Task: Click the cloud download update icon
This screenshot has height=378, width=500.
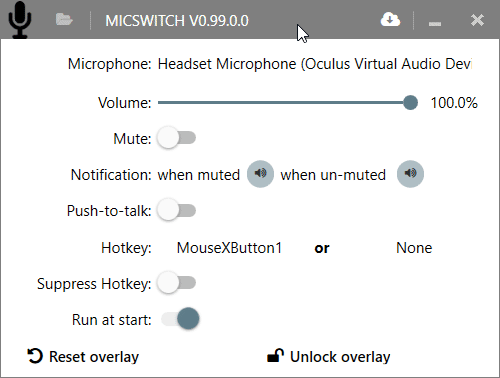Action: click(x=390, y=20)
